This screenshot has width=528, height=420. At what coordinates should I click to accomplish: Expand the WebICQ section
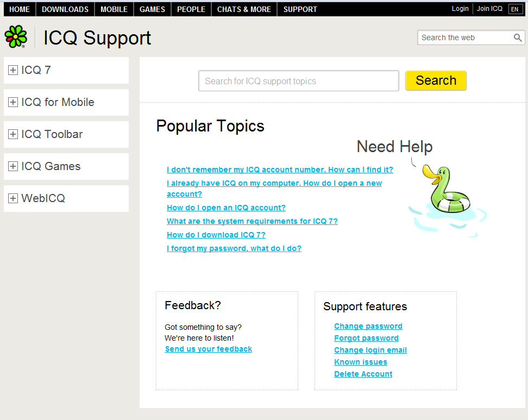coord(13,198)
